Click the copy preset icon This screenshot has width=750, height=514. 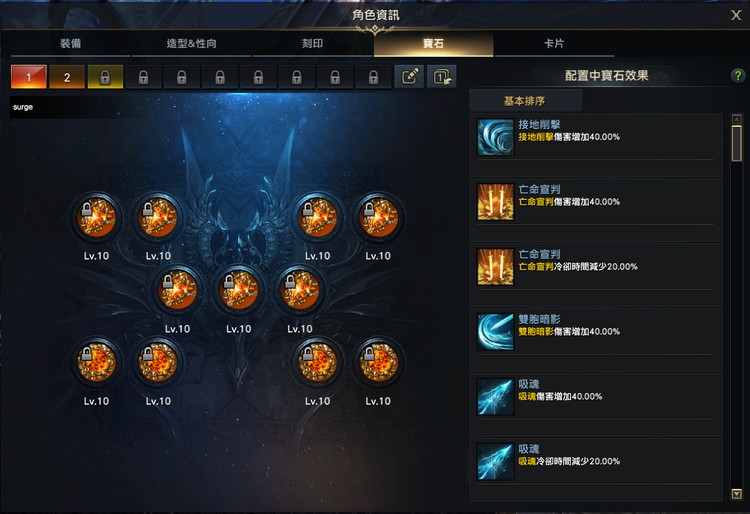(441, 77)
